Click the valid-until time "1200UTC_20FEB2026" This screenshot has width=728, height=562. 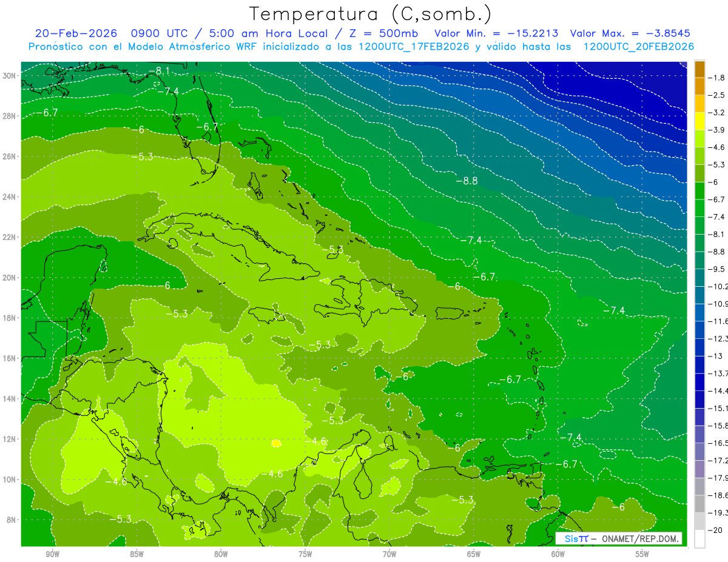(x=638, y=47)
